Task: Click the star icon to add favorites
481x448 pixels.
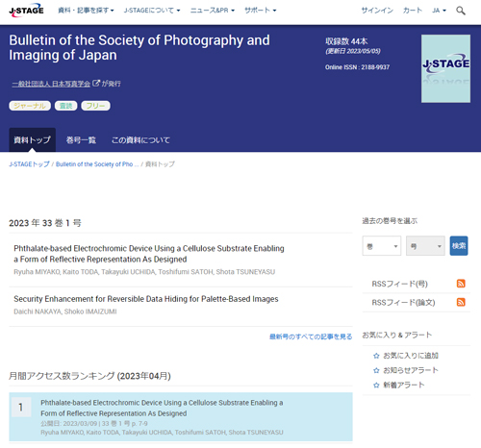Action: pos(376,356)
